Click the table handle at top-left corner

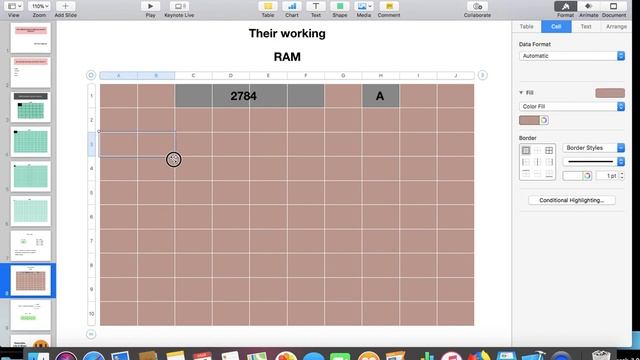(x=91, y=75)
